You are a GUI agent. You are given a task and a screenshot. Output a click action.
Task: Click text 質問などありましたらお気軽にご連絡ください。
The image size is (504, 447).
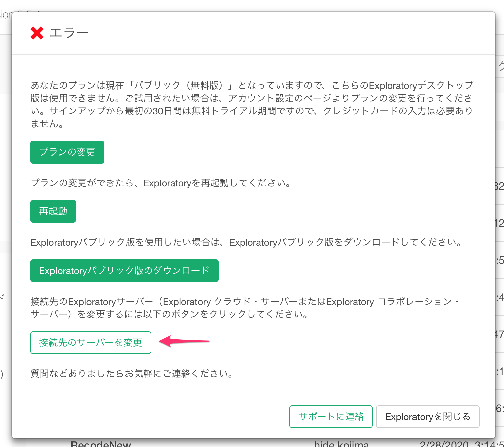[132, 374]
